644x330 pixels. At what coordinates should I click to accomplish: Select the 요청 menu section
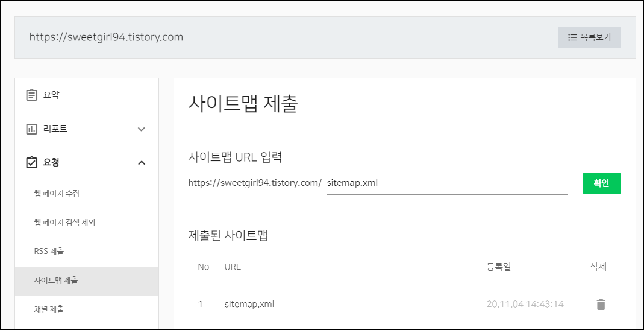pyautogui.click(x=86, y=162)
